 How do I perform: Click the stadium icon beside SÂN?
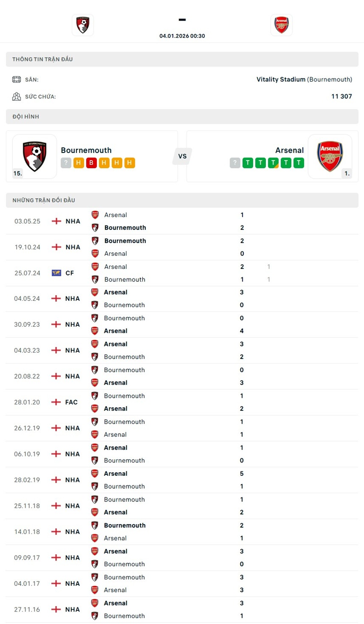click(x=16, y=79)
